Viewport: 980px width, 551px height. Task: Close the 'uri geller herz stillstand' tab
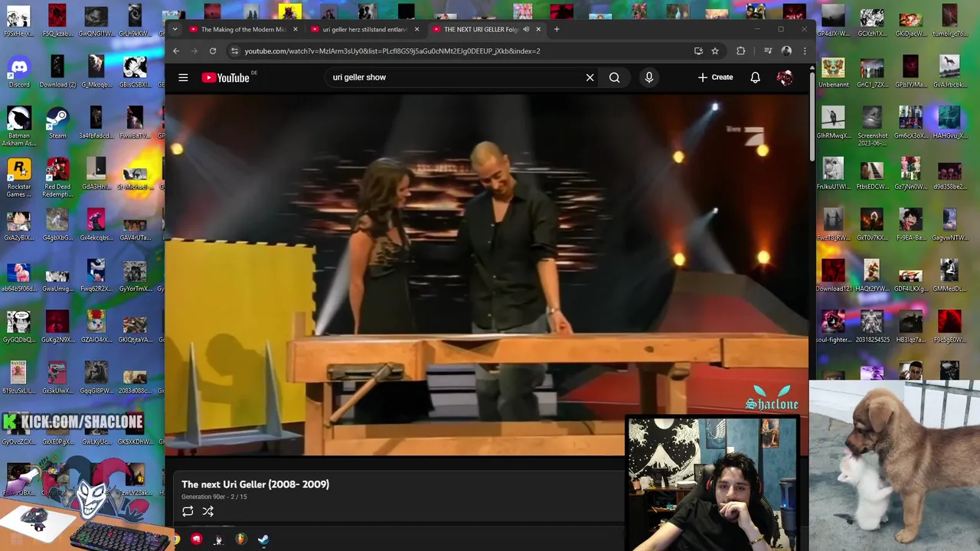pos(416,29)
